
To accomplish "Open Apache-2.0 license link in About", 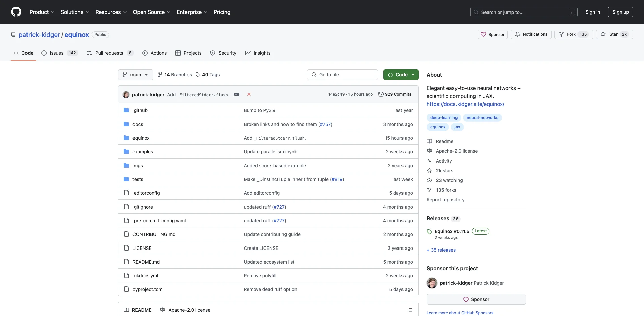I will (452, 151).
